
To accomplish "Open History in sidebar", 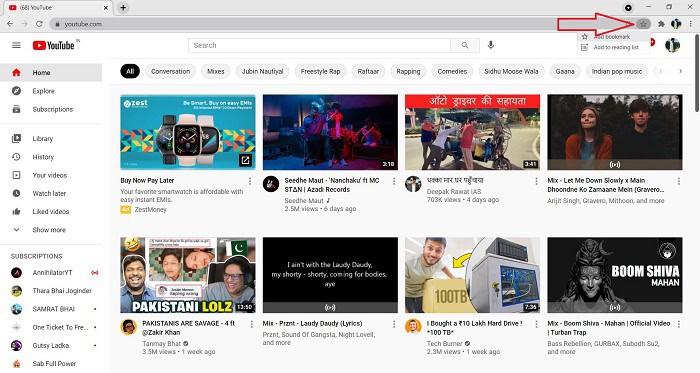I will point(51,157).
